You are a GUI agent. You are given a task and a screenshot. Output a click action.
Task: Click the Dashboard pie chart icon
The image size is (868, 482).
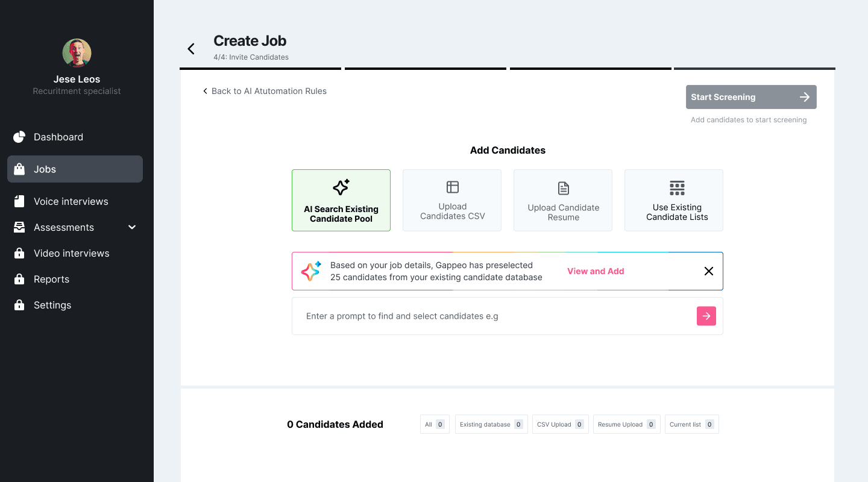[x=19, y=137]
